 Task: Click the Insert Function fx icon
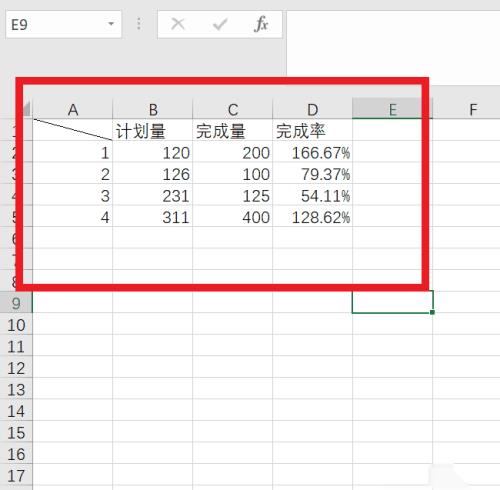(261, 24)
